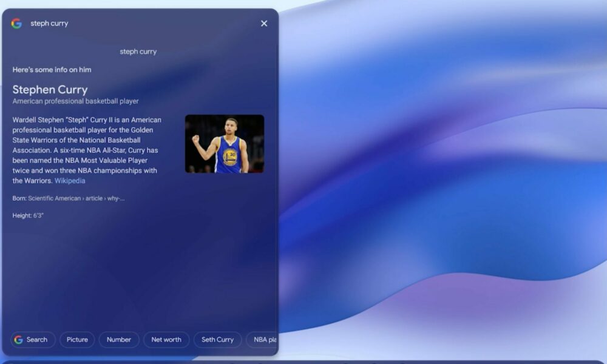
Task: Click the Search suggestion chip
Action: [33, 340]
